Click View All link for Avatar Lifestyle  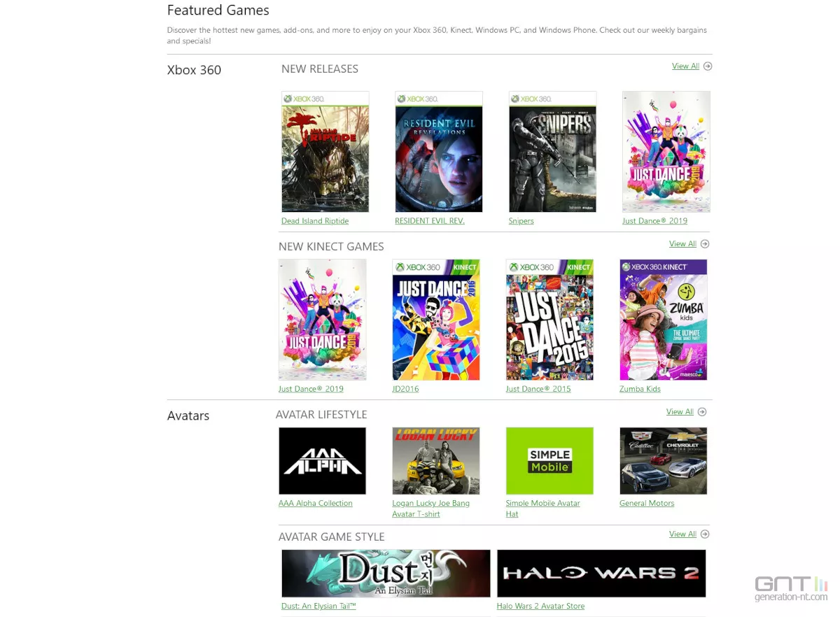[680, 412]
